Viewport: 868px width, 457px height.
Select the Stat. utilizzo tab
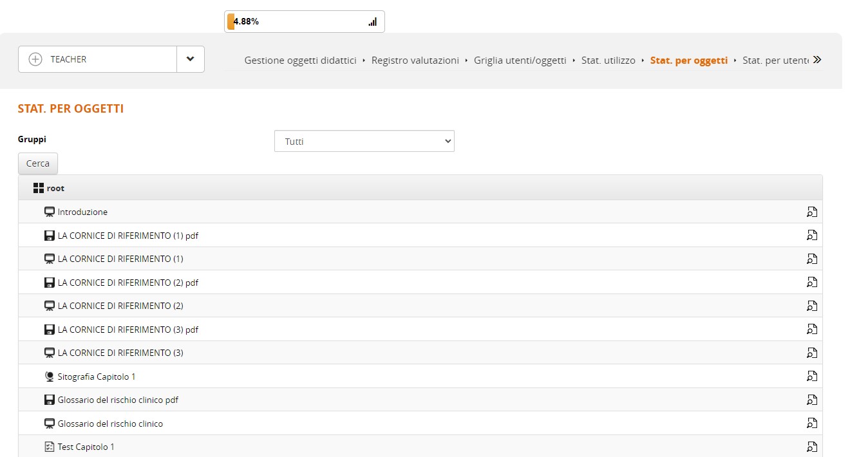608,61
